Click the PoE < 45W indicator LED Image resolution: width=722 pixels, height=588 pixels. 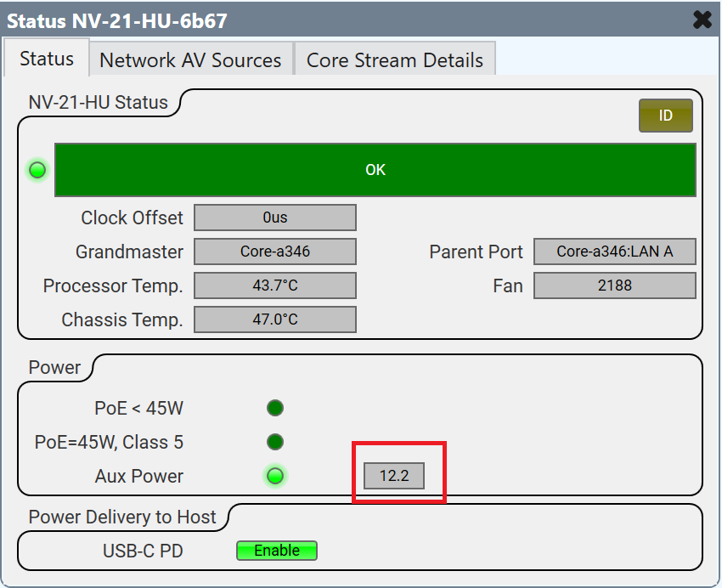274,409
